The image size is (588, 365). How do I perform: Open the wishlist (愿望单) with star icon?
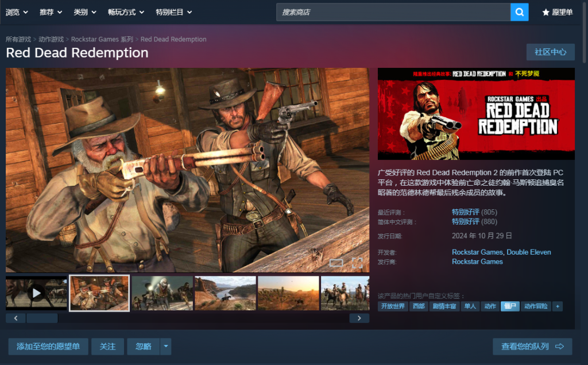tap(557, 12)
